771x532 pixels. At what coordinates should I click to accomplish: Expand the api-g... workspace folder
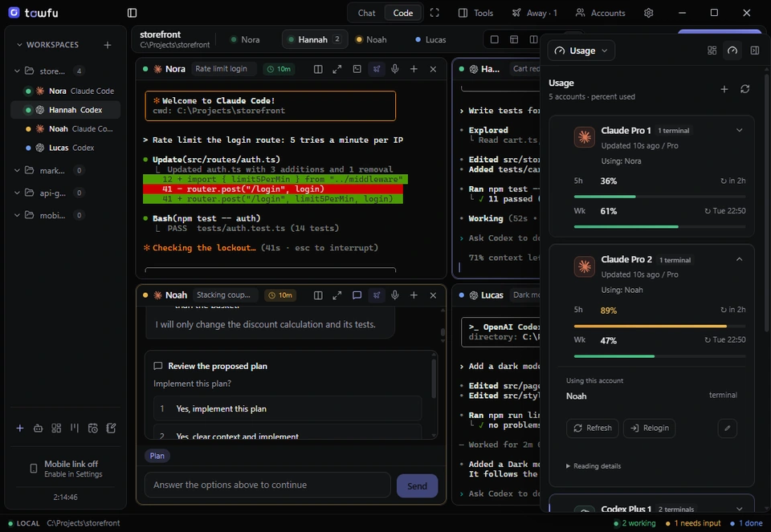tap(17, 193)
